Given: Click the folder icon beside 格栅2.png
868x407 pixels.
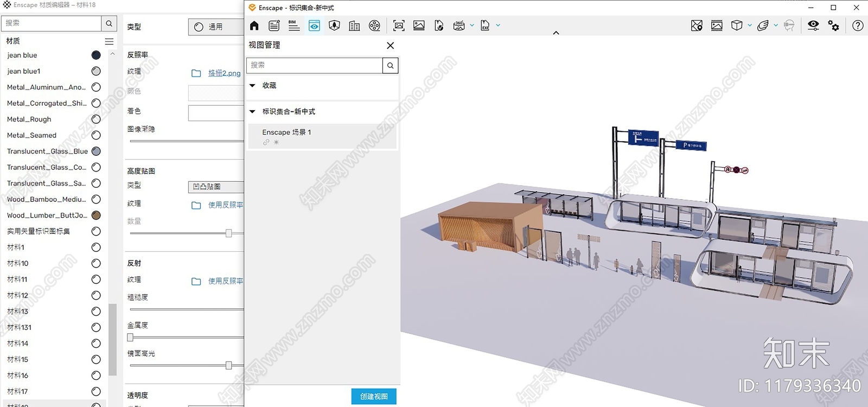Looking at the screenshot, I should 196,73.
